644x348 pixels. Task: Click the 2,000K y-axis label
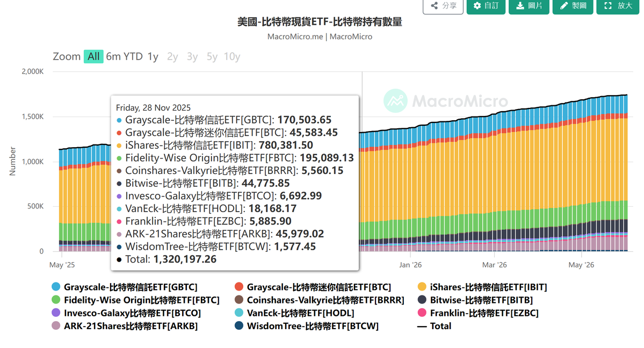[32, 71]
